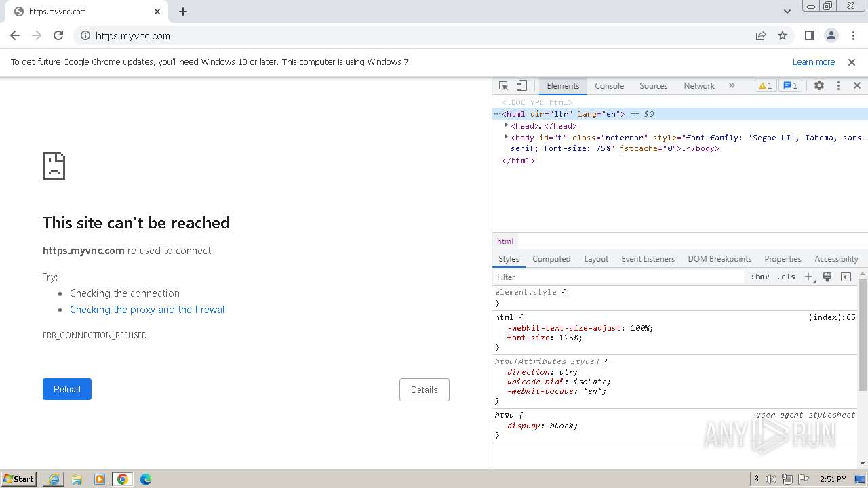Select the font-size: 125% declaration
Viewport: 868px width, 488px height.
545,338
